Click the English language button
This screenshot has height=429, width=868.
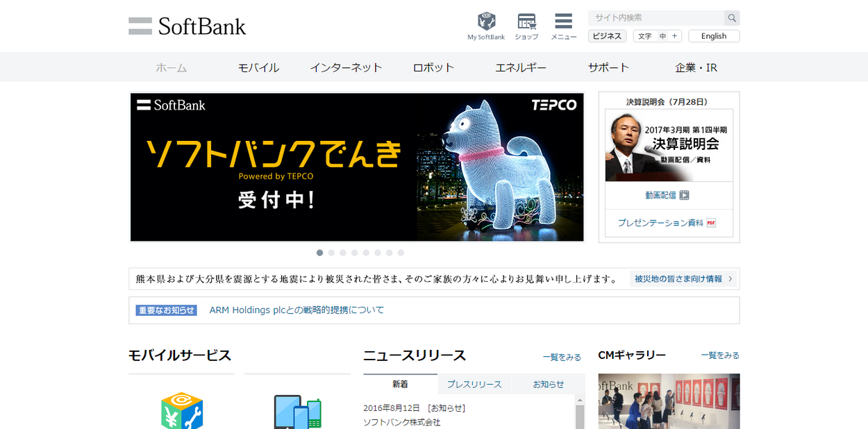click(714, 36)
